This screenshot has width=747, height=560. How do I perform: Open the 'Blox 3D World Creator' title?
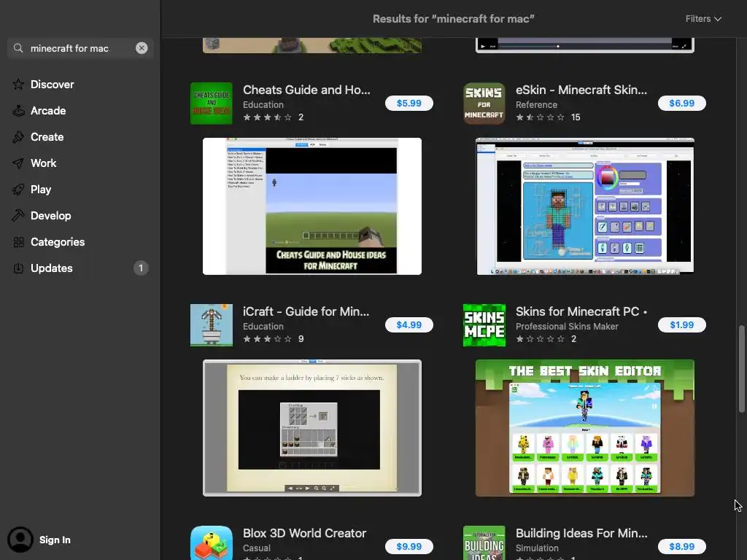click(x=304, y=533)
